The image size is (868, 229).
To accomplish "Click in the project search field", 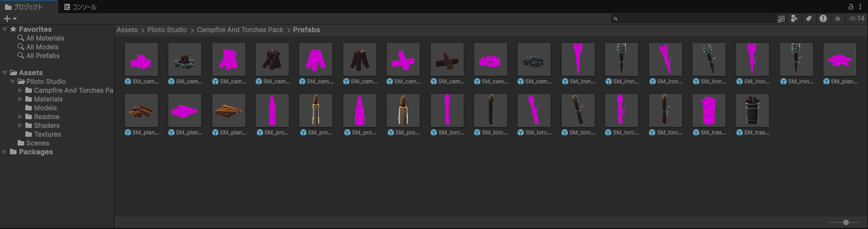I will tap(696, 19).
